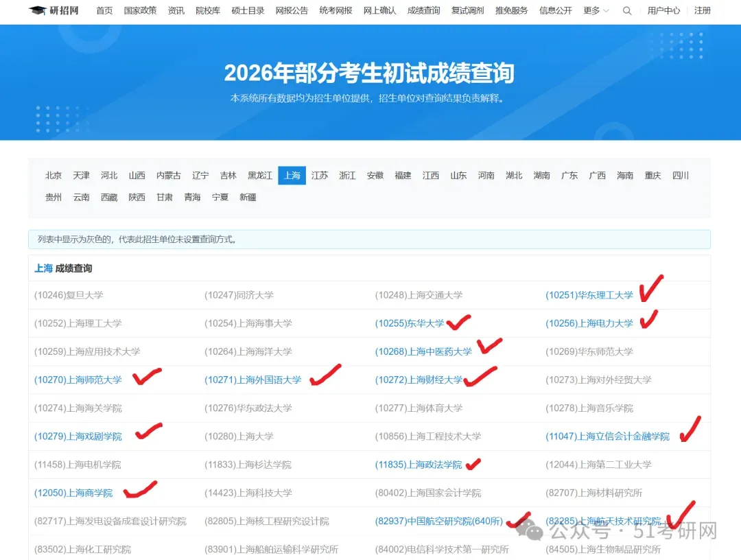Select the 天津 province tab
Screen dimensions: 741x560
point(81,175)
